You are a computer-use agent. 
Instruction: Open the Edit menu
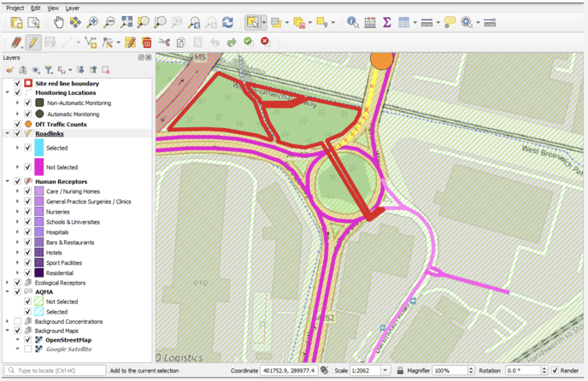(36, 8)
